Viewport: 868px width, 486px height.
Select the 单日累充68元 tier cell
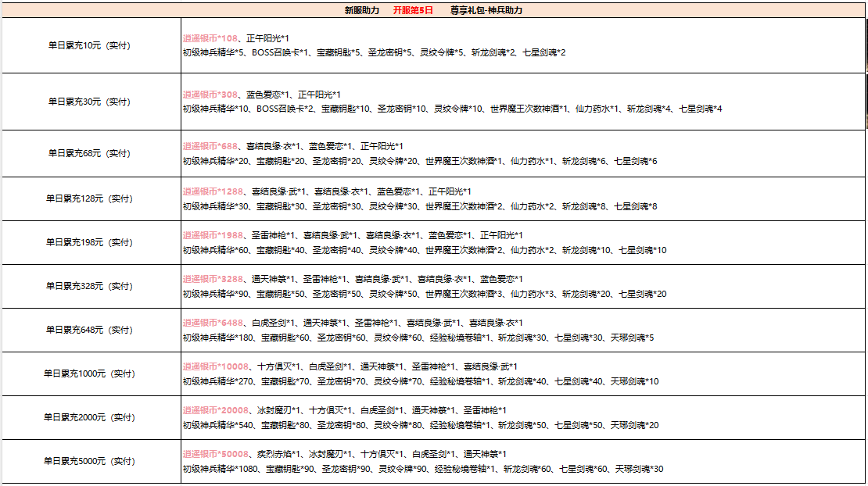click(89, 153)
